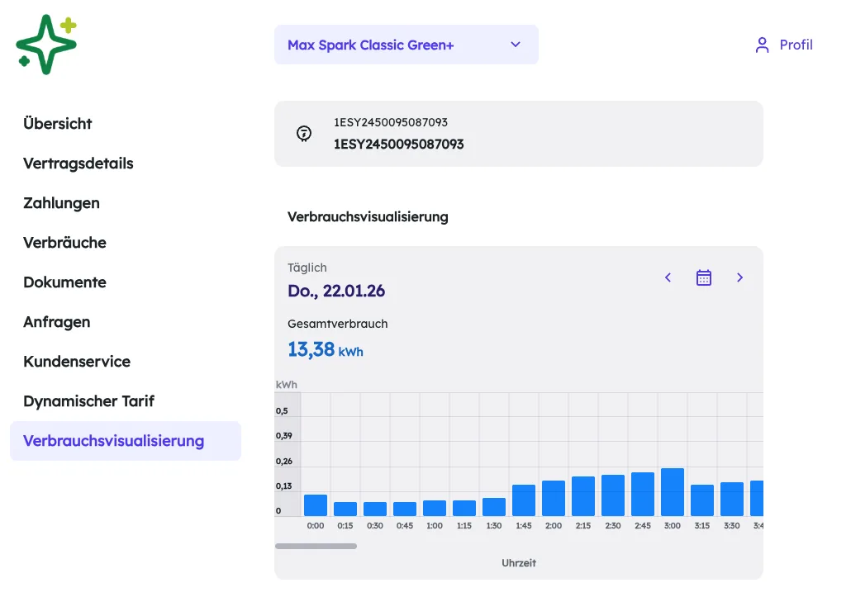Click the green star logo
Screen dimensions: 851x616
(x=46, y=45)
